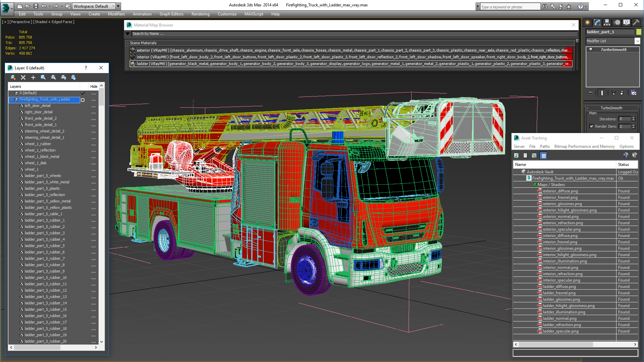Click the Communication Center satellite icon
Image resolution: width=644 pixels, height=362 pixels.
560,6
